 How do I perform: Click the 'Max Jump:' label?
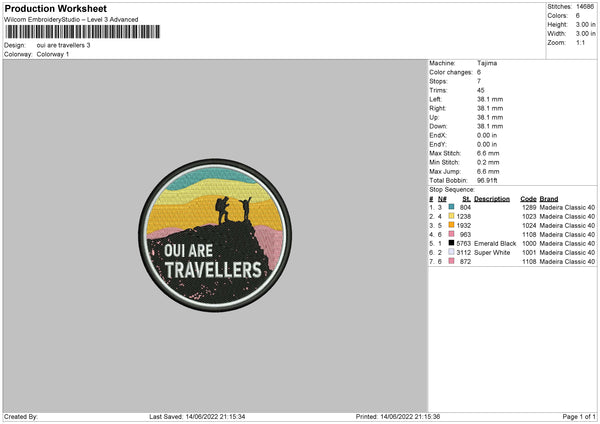coord(445,171)
